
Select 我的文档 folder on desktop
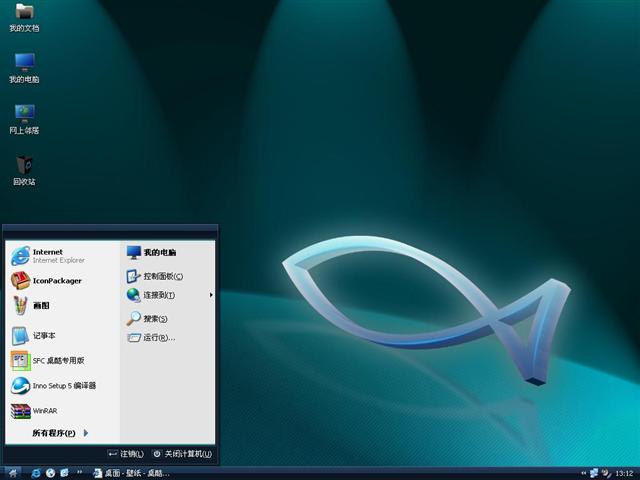[x=24, y=16]
